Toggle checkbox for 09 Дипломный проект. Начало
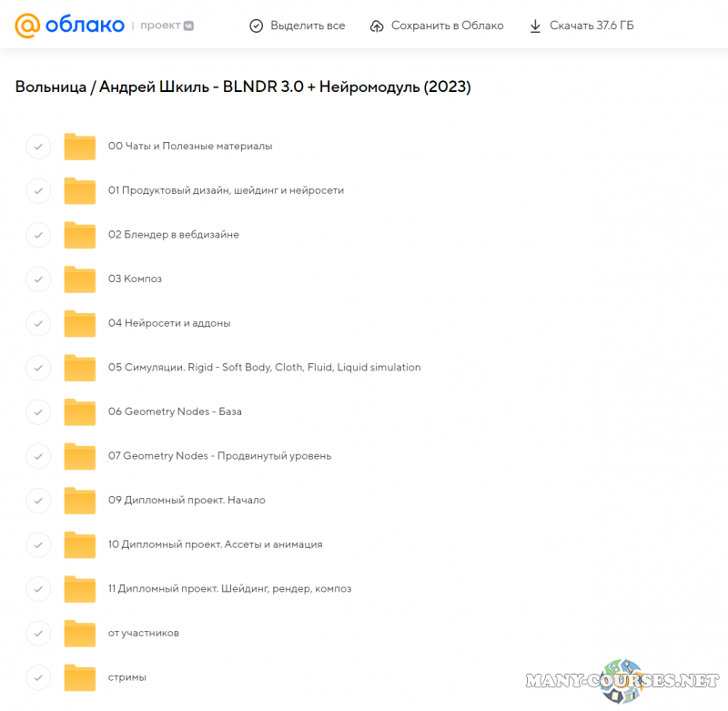The height and width of the screenshot is (711, 728). tap(38, 500)
